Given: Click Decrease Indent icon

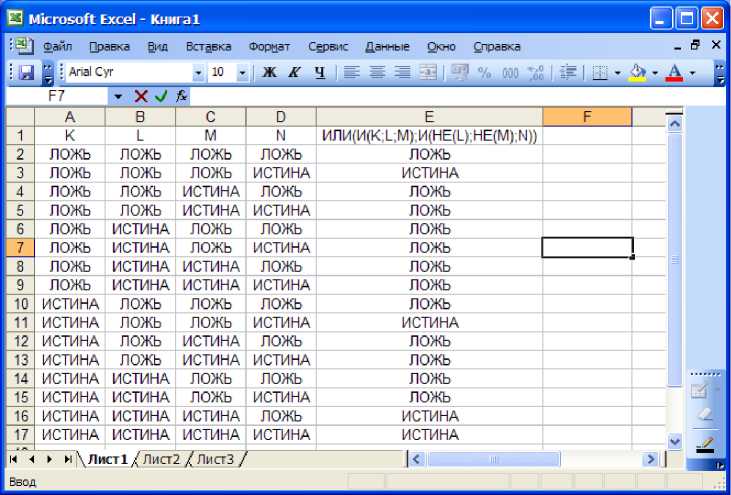Looking at the screenshot, I should coord(568,72).
